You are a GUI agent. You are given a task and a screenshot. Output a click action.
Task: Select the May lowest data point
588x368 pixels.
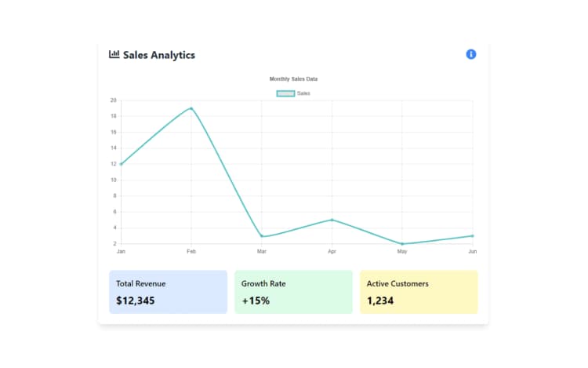[402, 244]
